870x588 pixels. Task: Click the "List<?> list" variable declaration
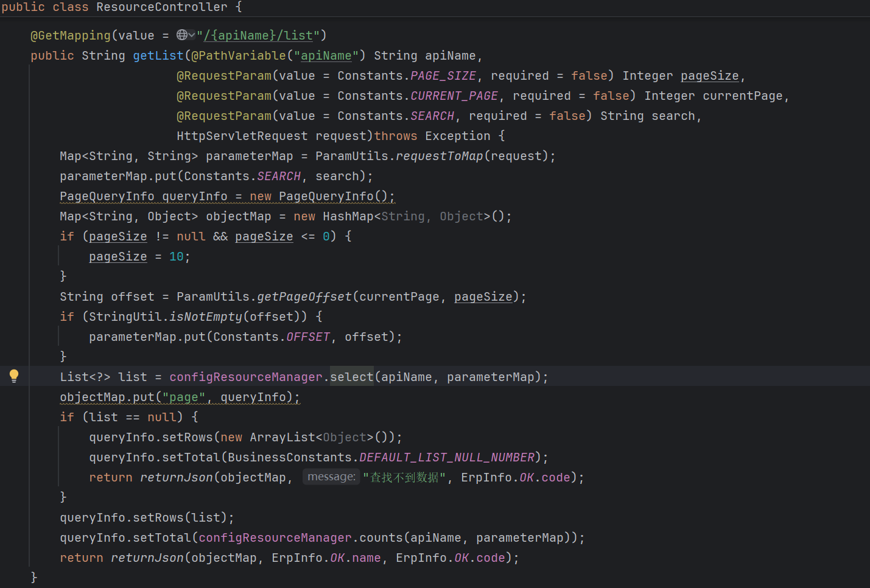103,377
